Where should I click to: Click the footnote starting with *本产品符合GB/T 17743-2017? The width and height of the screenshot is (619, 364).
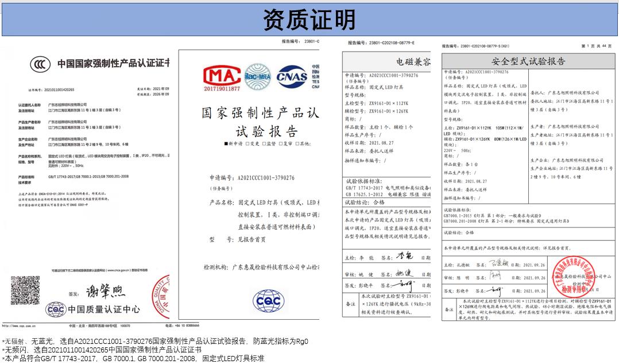point(133,358)
